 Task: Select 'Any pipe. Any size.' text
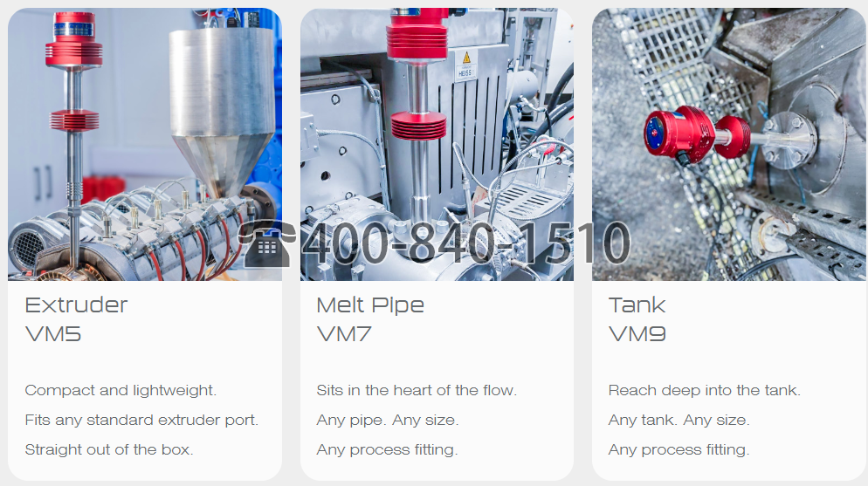(388, 421)
